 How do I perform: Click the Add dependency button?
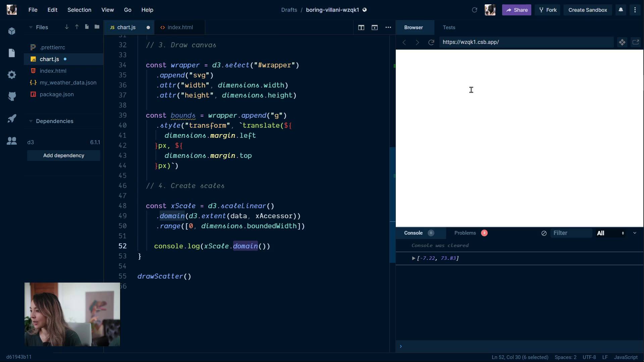click(x=63, y=156)
